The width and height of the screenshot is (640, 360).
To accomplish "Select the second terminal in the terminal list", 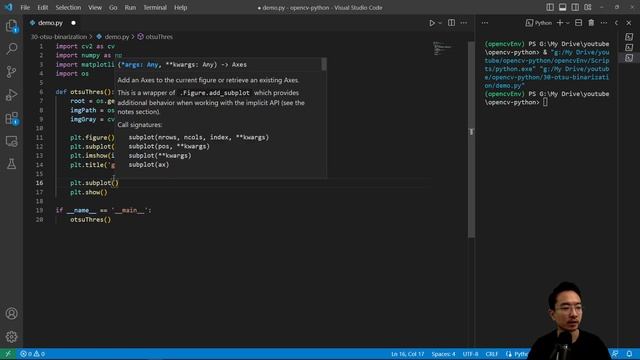I will point(629,47).
